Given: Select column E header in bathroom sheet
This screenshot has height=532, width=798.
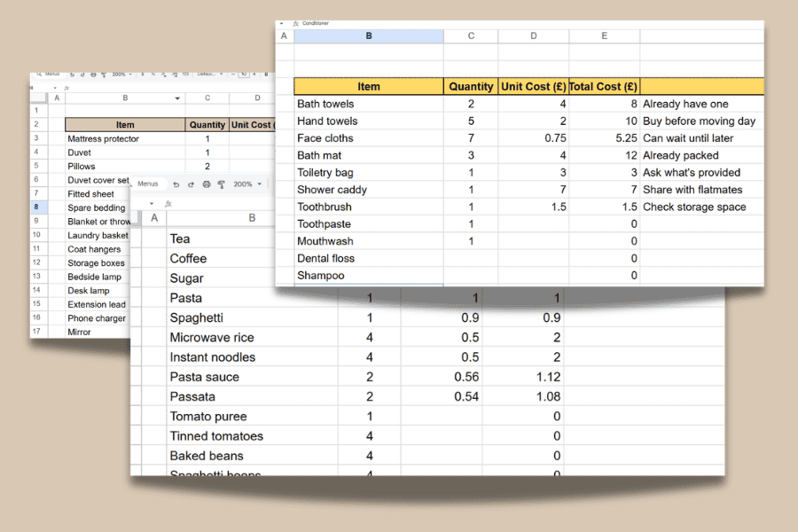Looking at the screenshot, I should tap(604, 36).
